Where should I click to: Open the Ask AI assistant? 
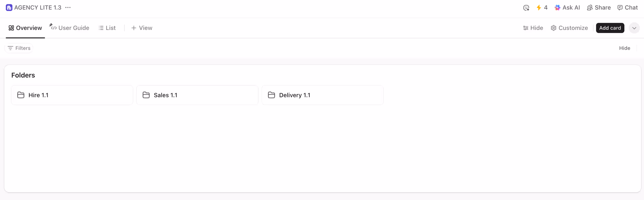pyautogui.click(x=567, y=8)
